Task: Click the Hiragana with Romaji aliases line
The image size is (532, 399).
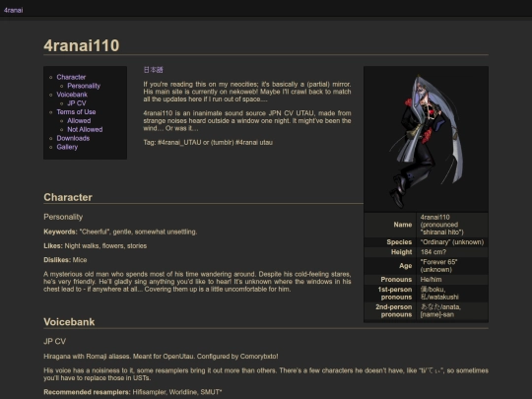Action: click(161, 357)
